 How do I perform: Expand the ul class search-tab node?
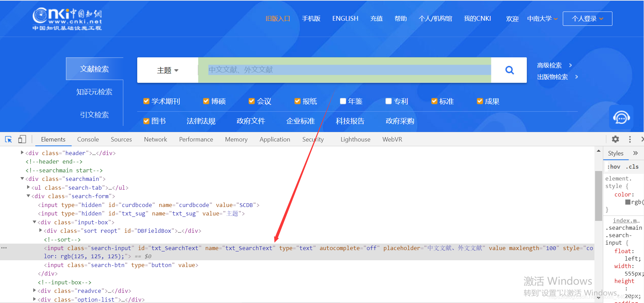(x=28, y=187)
